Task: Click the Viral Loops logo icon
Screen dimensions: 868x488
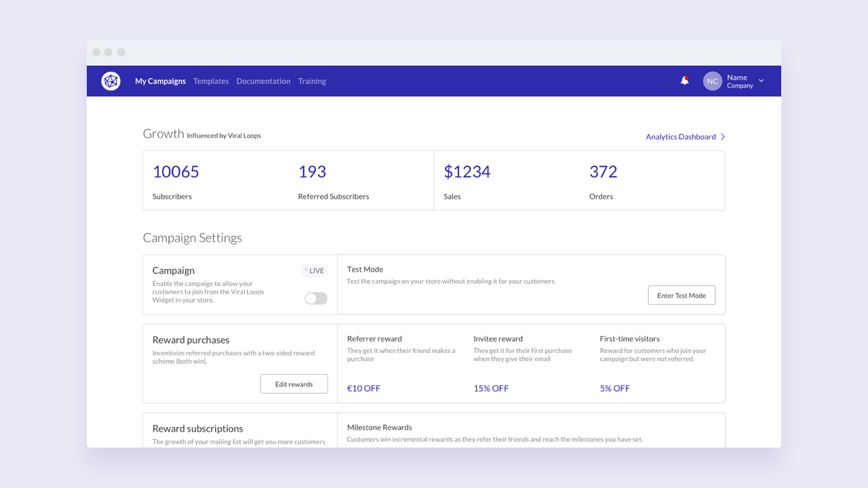Action: [111, 81]
